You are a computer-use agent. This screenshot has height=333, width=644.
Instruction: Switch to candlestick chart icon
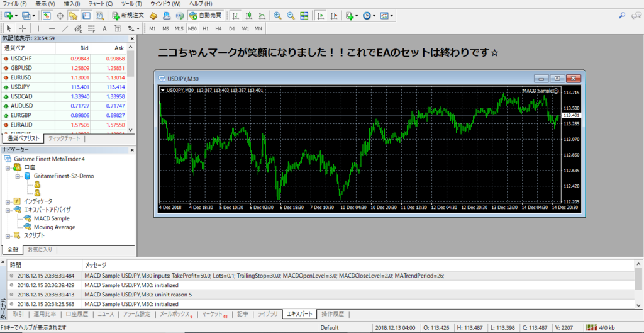tap(248, 16)
